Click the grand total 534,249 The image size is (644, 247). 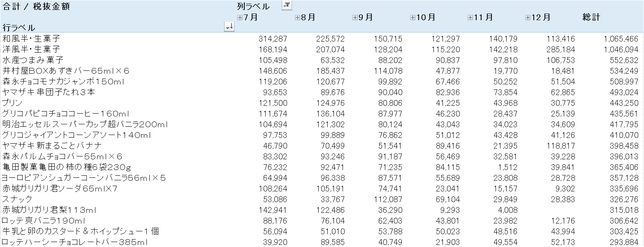624,71
